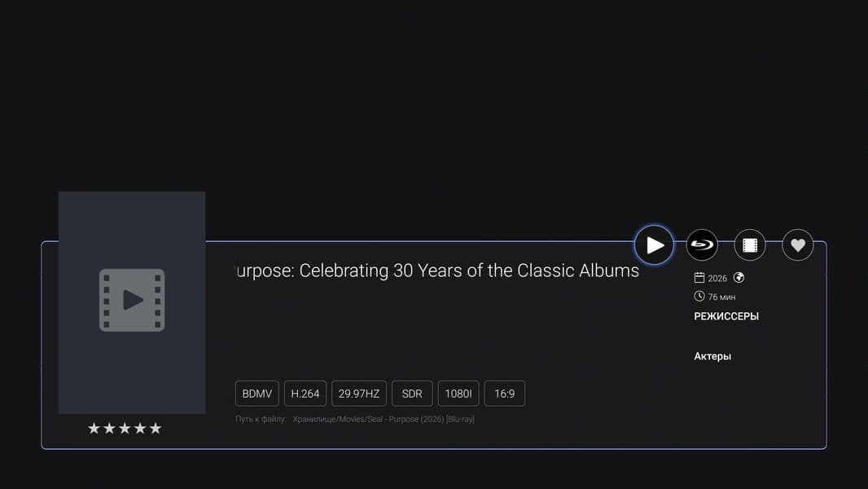Click the 29.97HZ frame rate badge
Image resolution: width=868 pixels, height=489 pixels.
(359, 394)
